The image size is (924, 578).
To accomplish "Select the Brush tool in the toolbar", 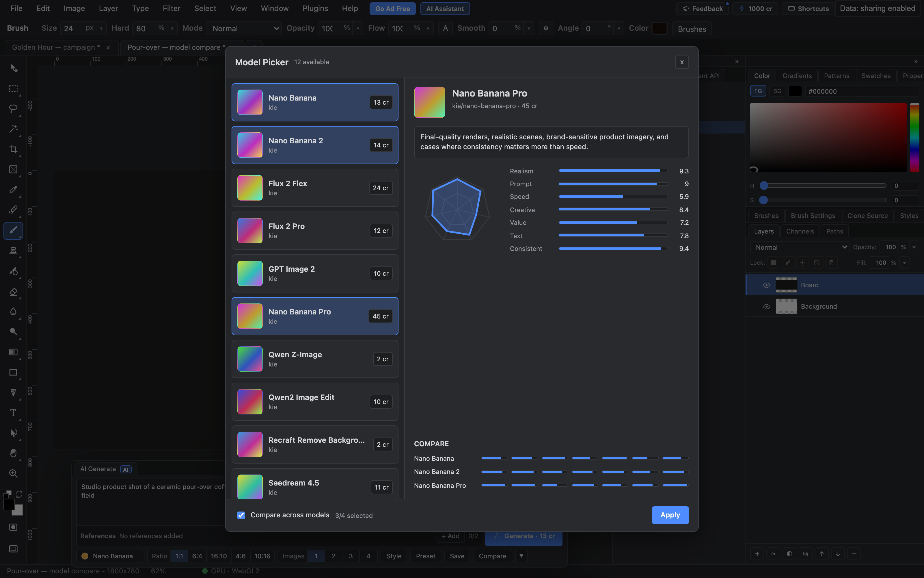I will pos(13,231).
